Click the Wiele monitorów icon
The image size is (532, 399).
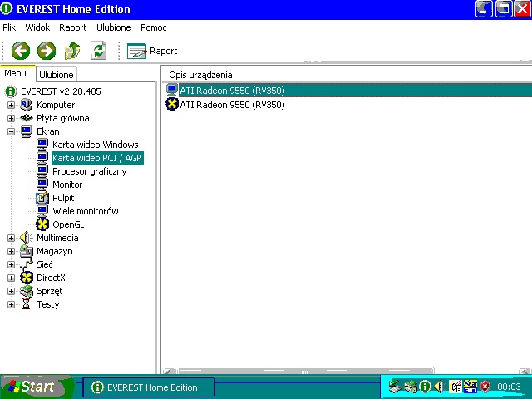coord(42,211)
